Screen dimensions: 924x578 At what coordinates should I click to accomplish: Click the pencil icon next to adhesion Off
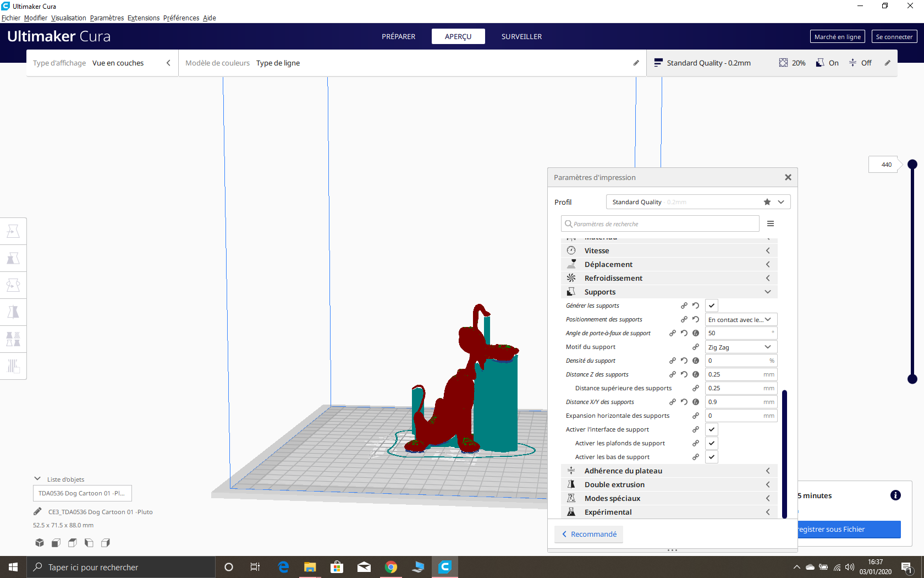(887, 63)
